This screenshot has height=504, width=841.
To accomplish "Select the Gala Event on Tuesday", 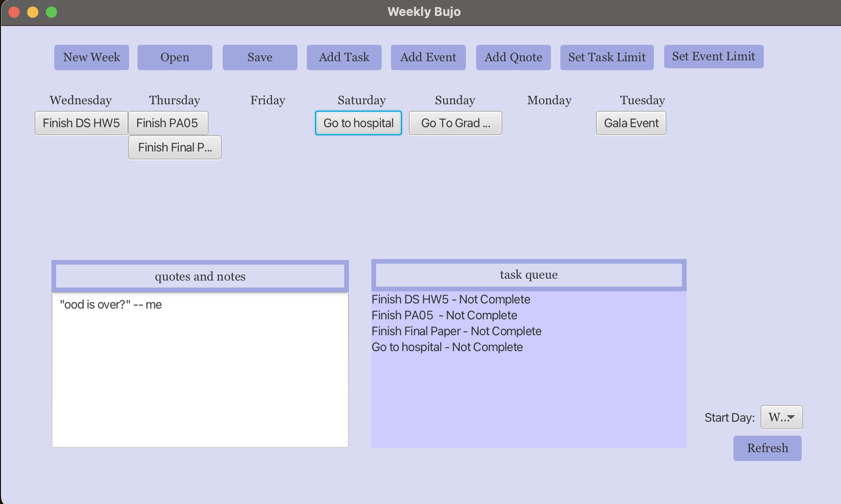I will click(631, 123).
